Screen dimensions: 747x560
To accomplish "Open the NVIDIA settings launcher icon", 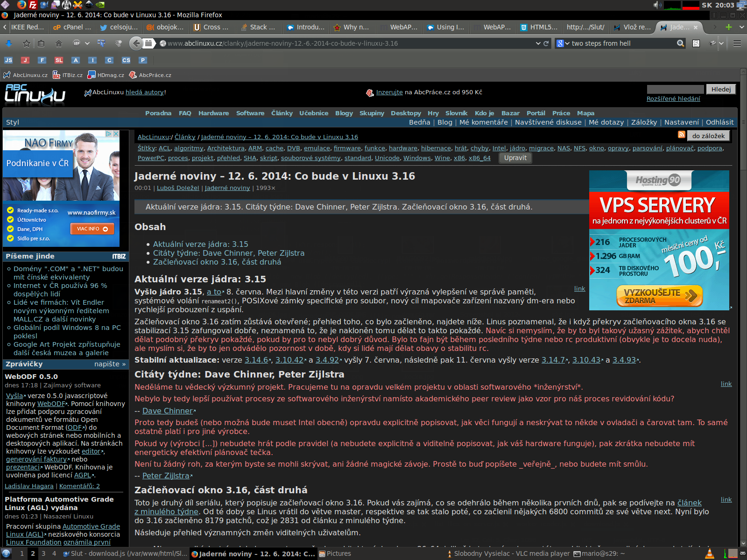I will [100, 5].
